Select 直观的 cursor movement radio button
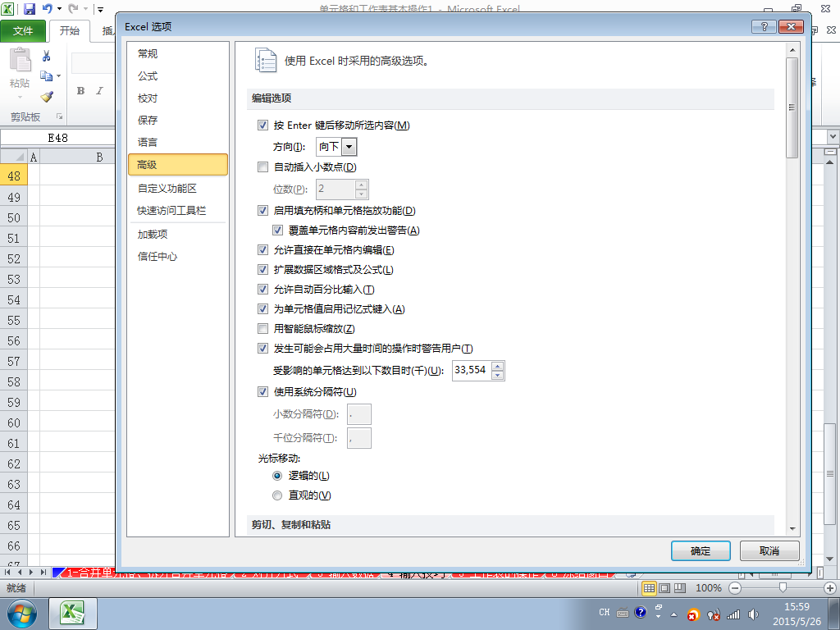 click(x=277, y=495)
